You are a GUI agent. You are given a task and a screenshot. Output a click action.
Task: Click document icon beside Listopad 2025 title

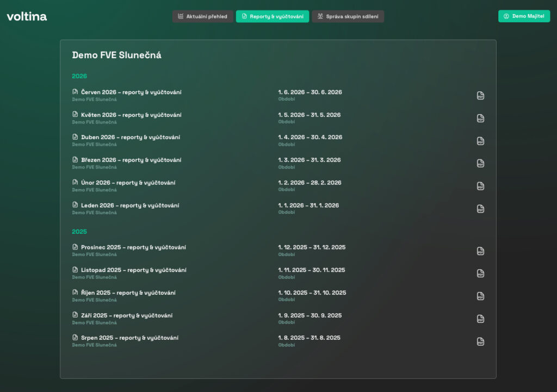[x=75, y=270]
